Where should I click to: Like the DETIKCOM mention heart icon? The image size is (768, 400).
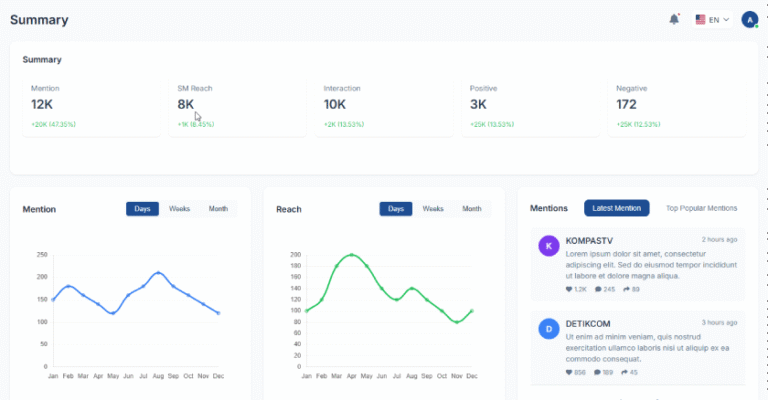pos(570,372)
